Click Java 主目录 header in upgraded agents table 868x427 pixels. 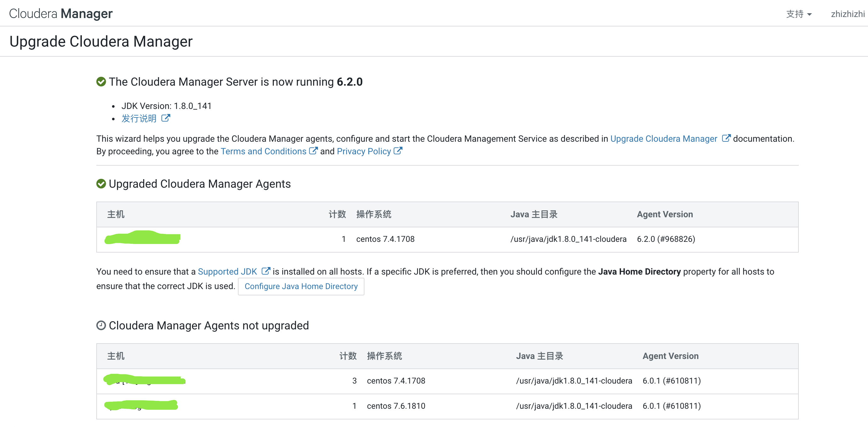[x=534, y=214]
